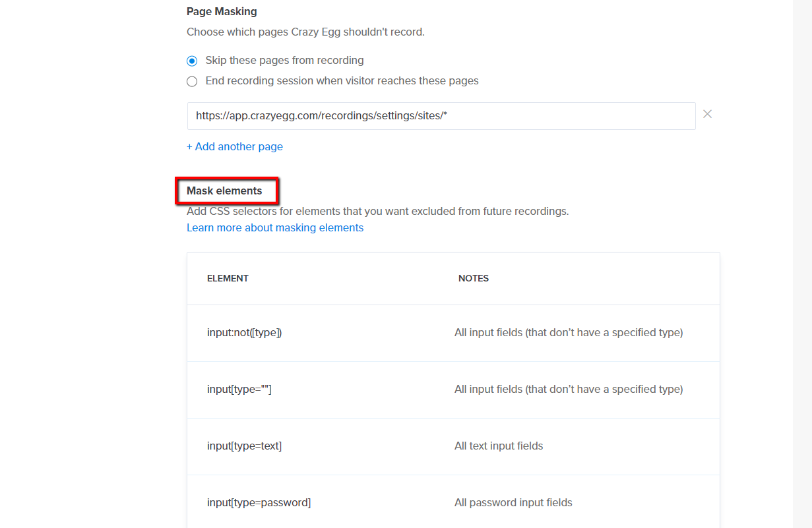The height and width of the screenshot is (528, 812).
Task: Select the input[type=password] selector entry
Action: [x=259, y=502]
